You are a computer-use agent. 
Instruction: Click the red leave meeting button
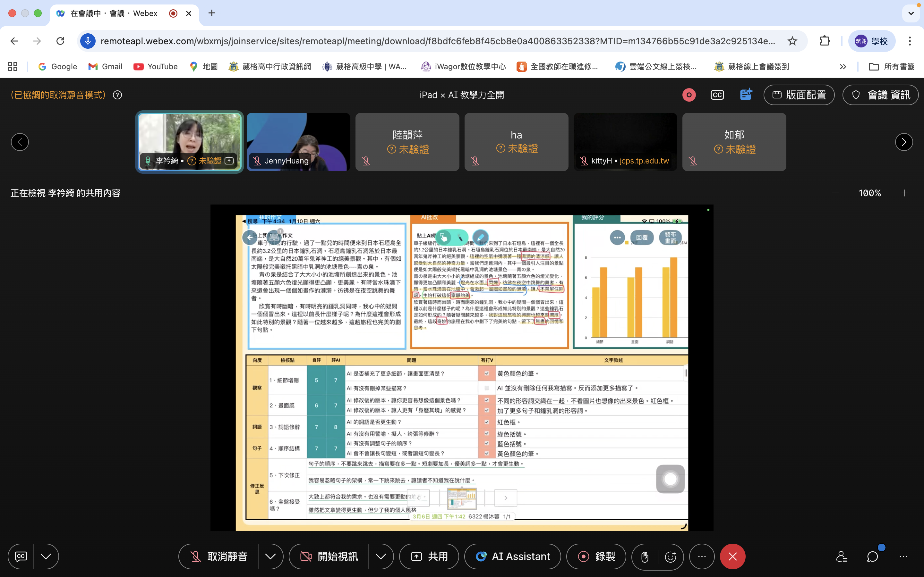pyautogui.click(x=732, y=557)
